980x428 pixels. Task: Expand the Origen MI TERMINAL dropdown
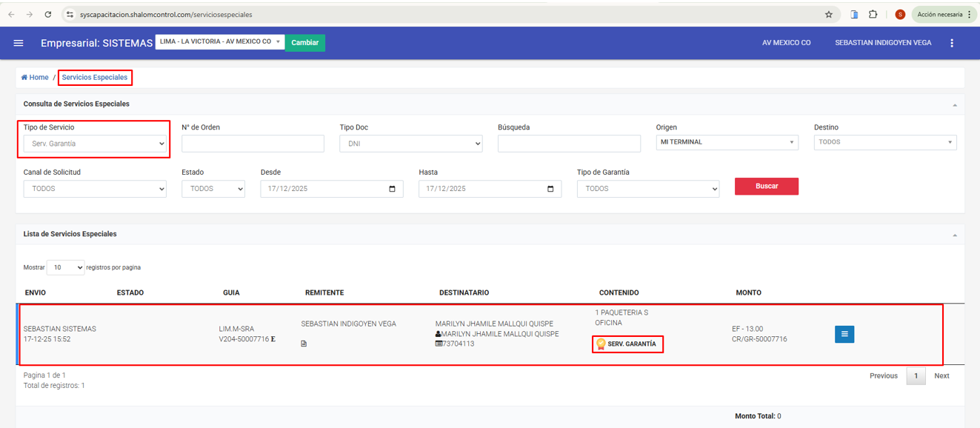point(727,142)
